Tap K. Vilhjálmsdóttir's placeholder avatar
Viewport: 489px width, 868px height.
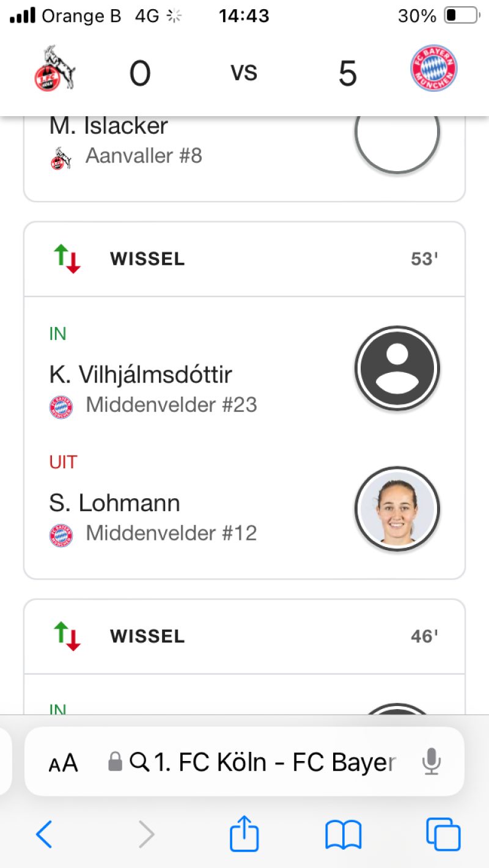(x=397, y=369)
